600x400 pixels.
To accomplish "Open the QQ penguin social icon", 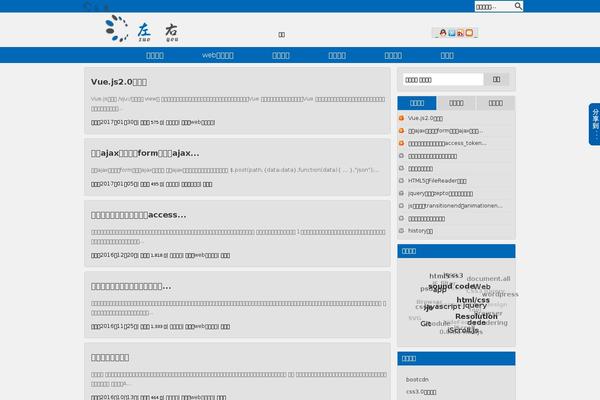I will point(443,33).
